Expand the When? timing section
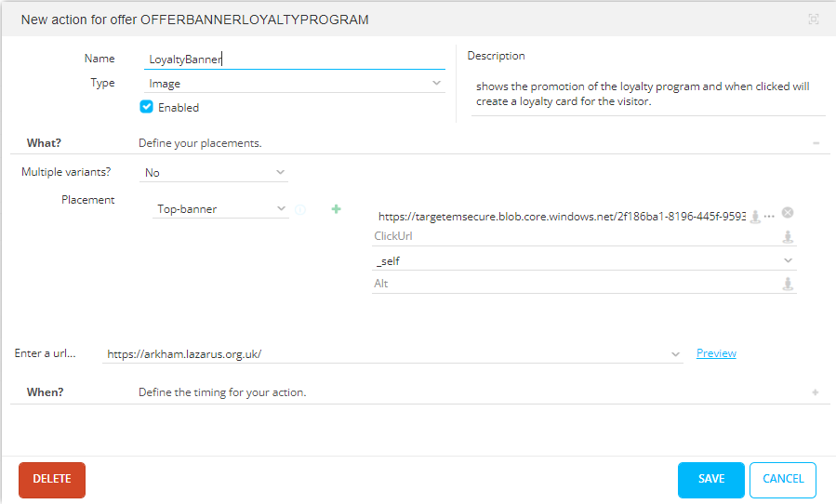The width and height of the screenshot is (836, 504). (816, 392)
